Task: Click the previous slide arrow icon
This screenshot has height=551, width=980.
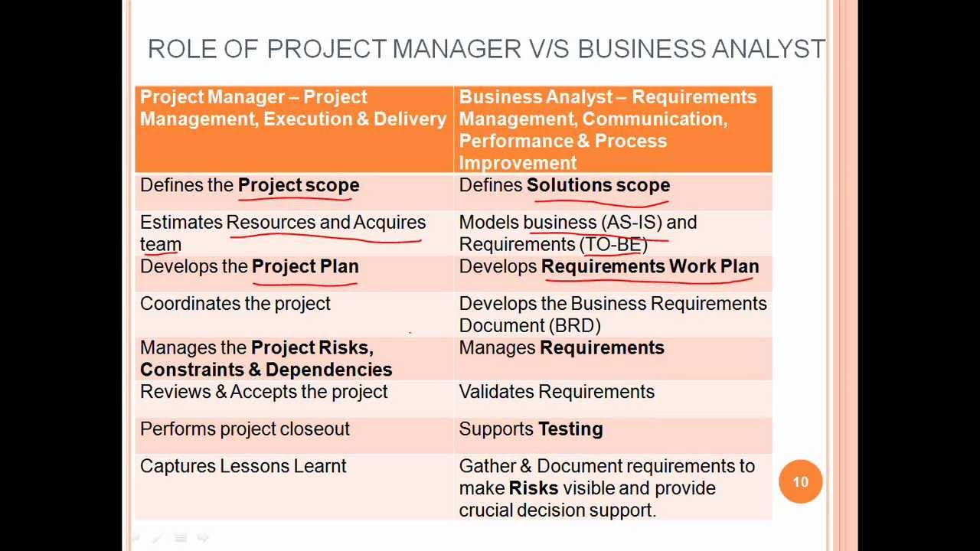Action: pos(135,538)
